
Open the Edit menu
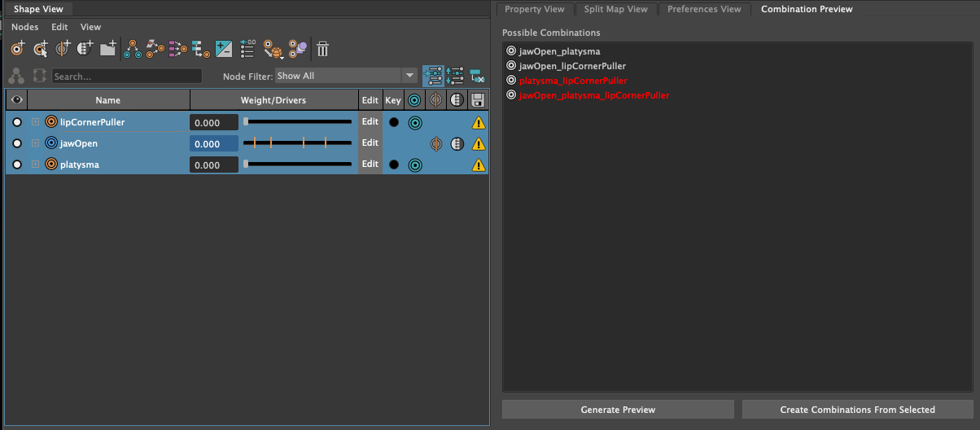point(59,27)
